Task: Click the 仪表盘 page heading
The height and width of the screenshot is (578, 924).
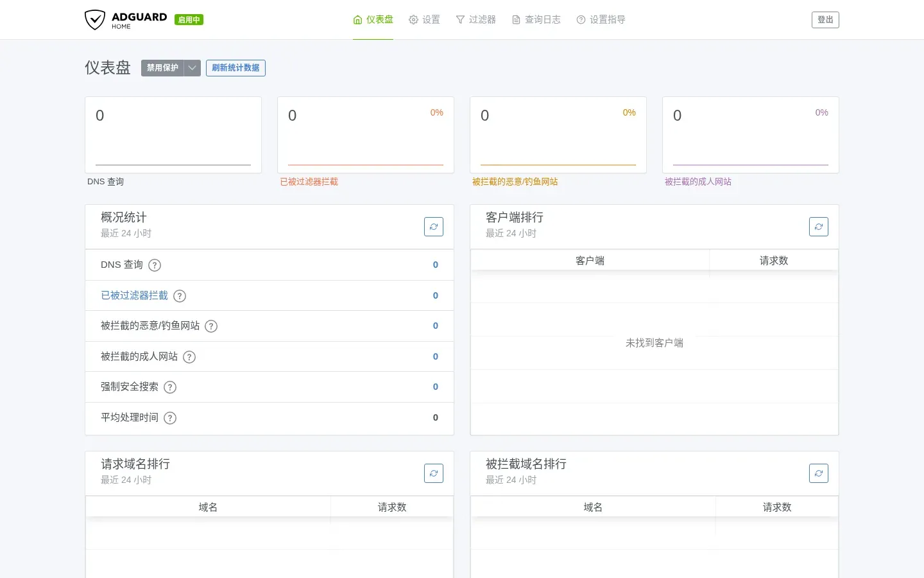Action: click(x=108, y=67)
